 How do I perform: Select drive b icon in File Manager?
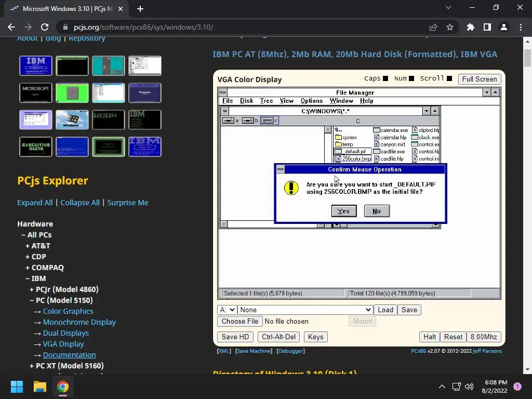[248, 121]
